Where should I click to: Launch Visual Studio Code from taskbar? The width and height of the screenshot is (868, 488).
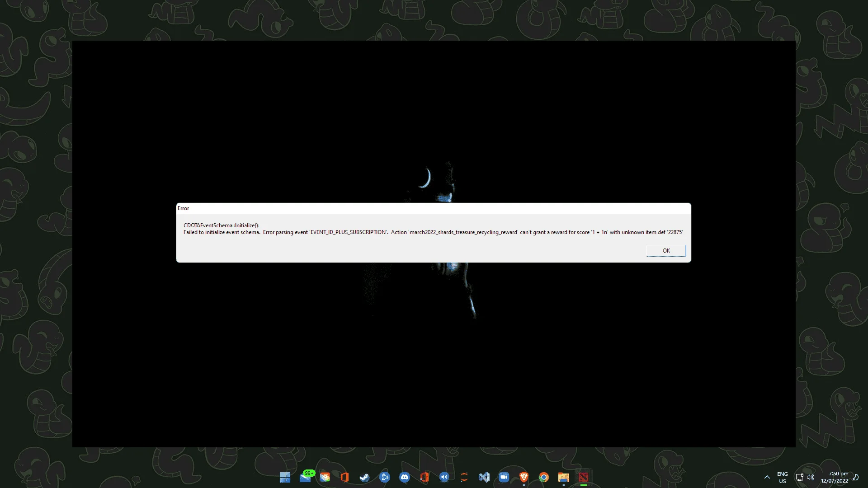coord(484,477)
